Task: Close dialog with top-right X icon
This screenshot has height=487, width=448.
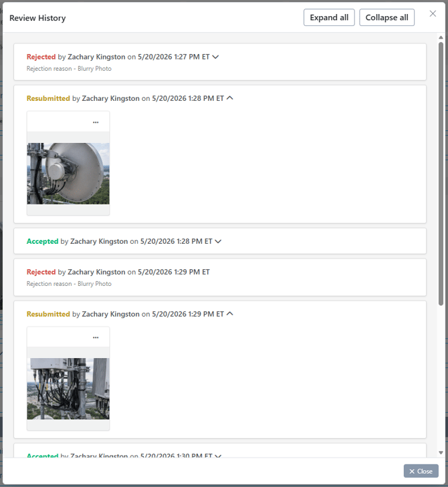Action: [x=433, y=13]
